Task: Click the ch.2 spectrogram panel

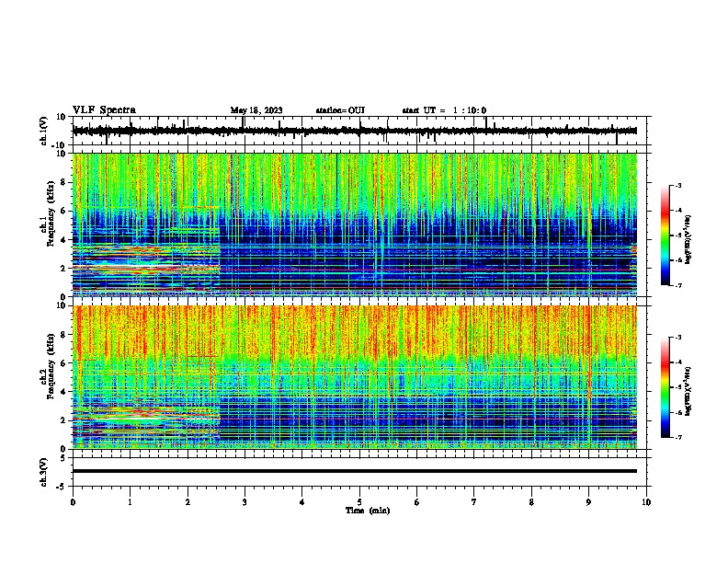Action: point(355,377)
